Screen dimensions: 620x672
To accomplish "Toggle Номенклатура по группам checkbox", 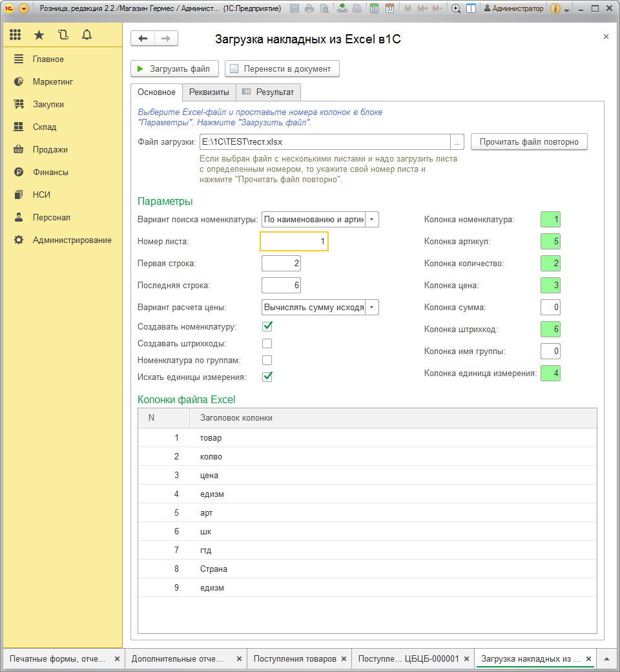I will pyautogui.click(x=267, y=360).
